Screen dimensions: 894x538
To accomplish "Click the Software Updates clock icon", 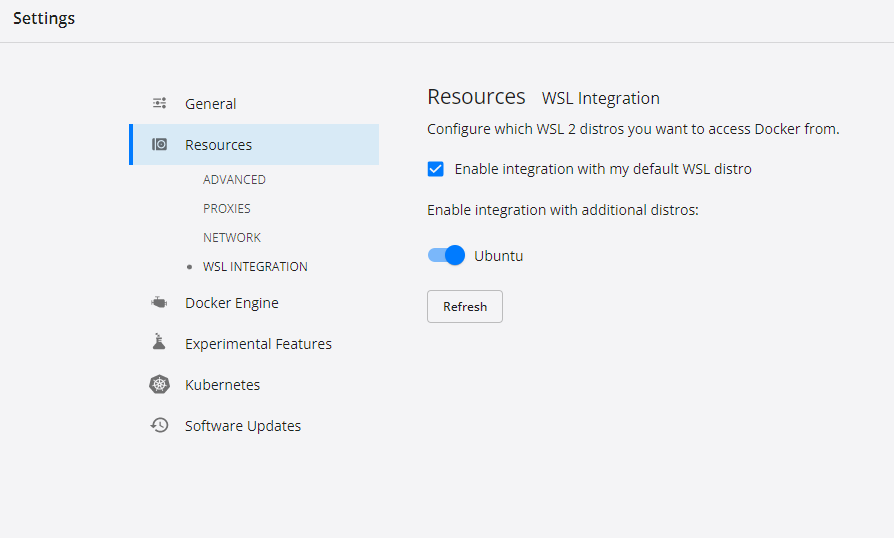I will (x=160, y=425).
